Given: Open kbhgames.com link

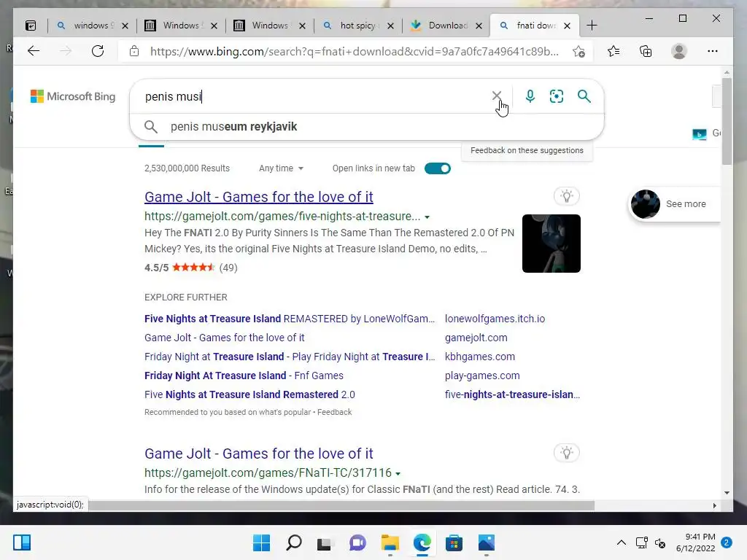Looking at the screenshot, I should point(480,357).
